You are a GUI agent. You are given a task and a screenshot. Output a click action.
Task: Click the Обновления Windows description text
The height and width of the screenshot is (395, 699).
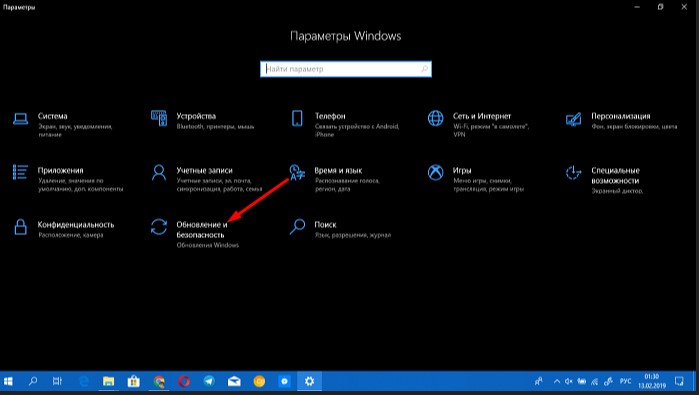coord(207,245)
